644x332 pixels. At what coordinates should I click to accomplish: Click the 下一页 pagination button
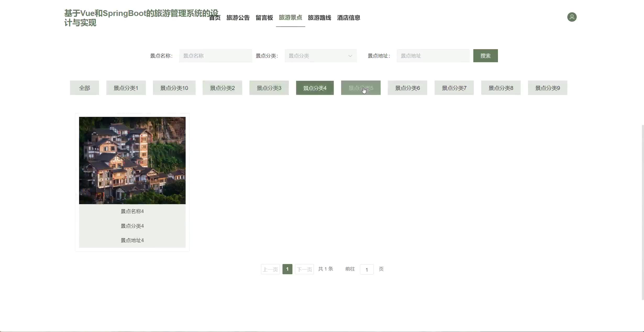pyautogui.click(x=304, y=269)
